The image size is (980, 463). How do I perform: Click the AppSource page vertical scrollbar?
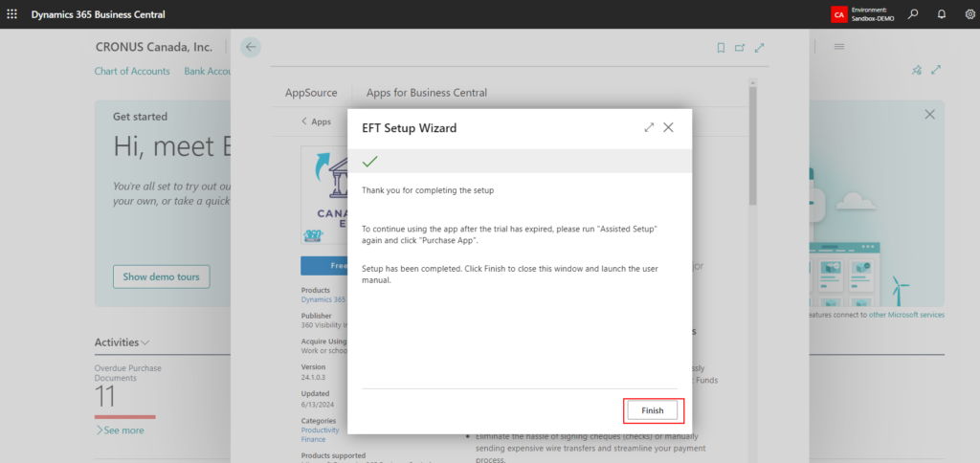tap(752, 145)
